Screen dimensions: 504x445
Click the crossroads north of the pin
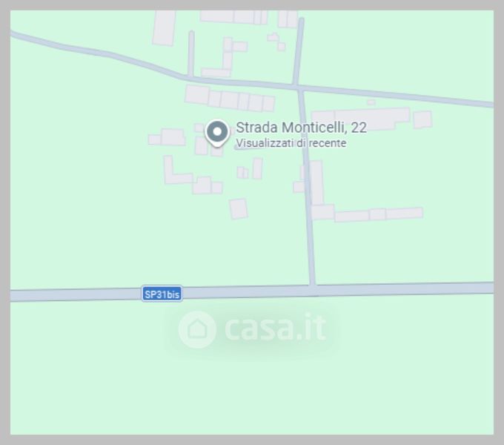click(x=298, y=87)
